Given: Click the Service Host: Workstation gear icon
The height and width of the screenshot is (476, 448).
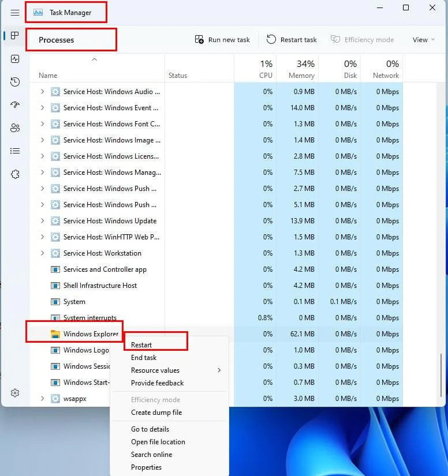Looking at the screenshot, I should (x=55, y=253).
